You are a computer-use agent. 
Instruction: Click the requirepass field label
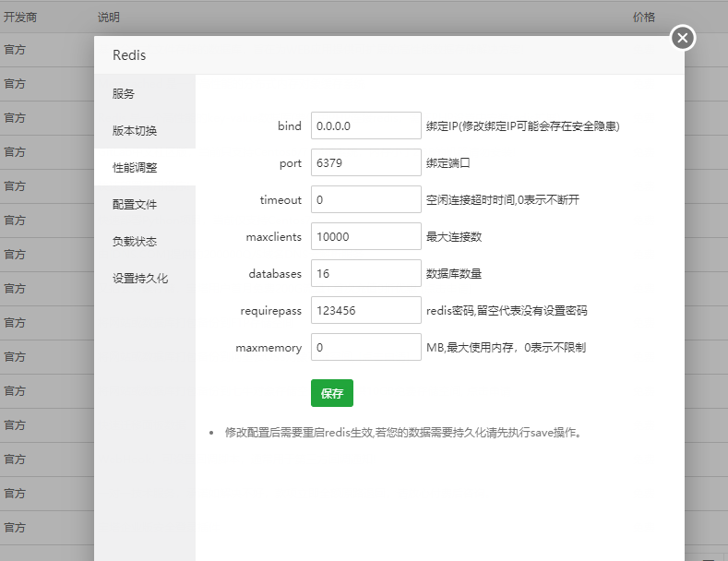pos(270,311)
